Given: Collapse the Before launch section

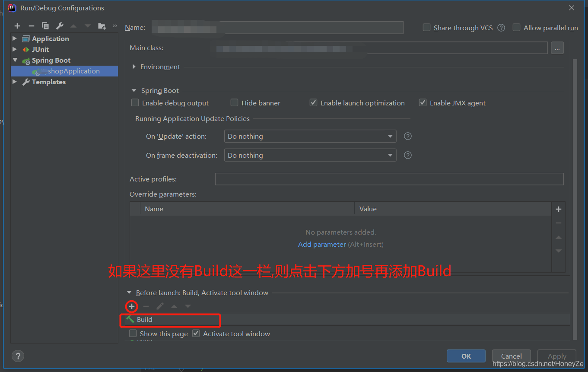Looking at the screenshot, I should click(129, 293).
